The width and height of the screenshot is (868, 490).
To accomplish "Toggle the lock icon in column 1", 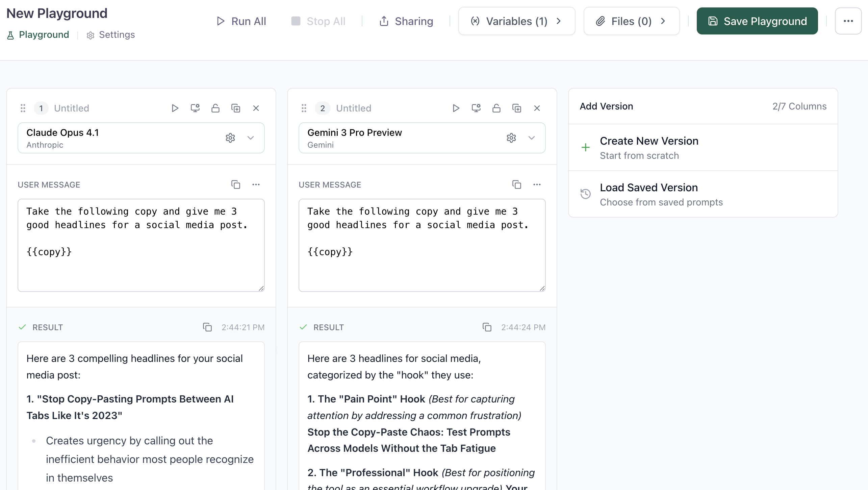I will [215, 108].
